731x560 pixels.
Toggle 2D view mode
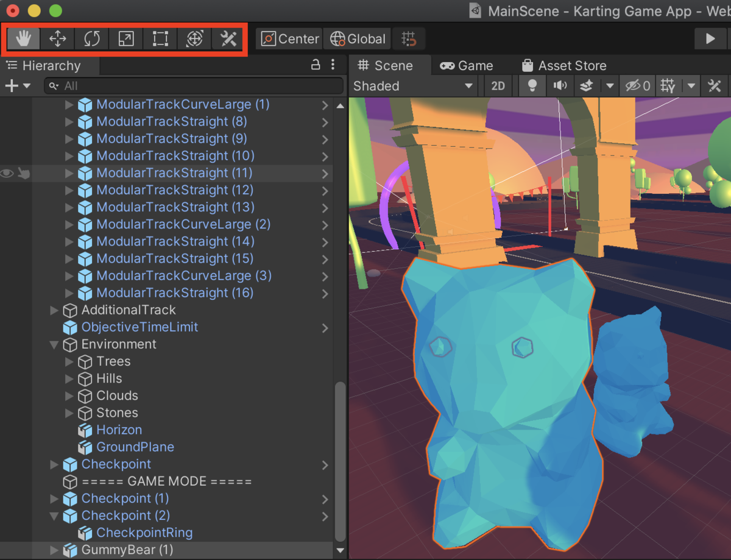(x=498, y=86)
